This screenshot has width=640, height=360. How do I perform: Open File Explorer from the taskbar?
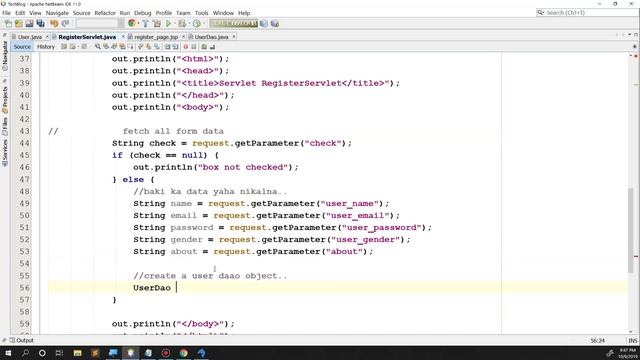[78, 353]
